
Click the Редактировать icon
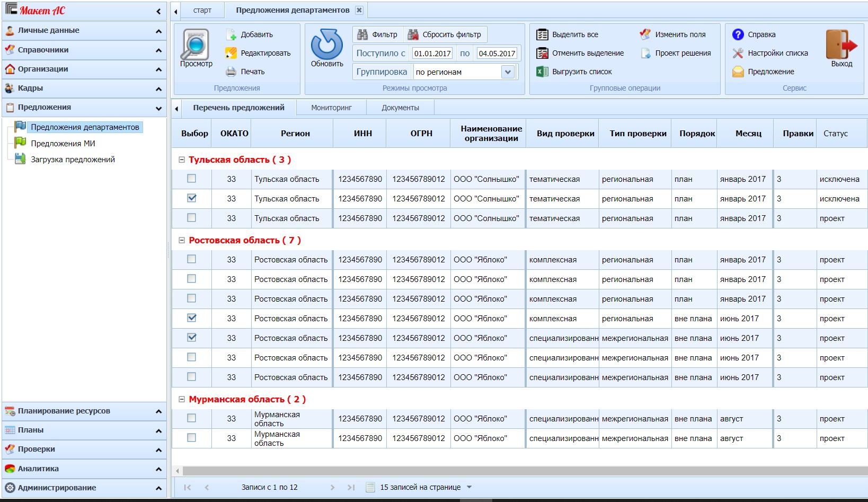click(x=231, y=53)
